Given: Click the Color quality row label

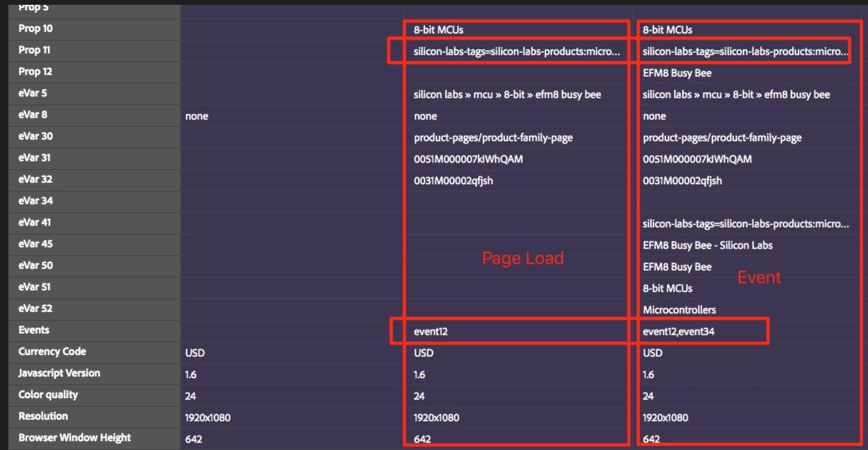Looking at the screenshot, I should coord(48,395).
